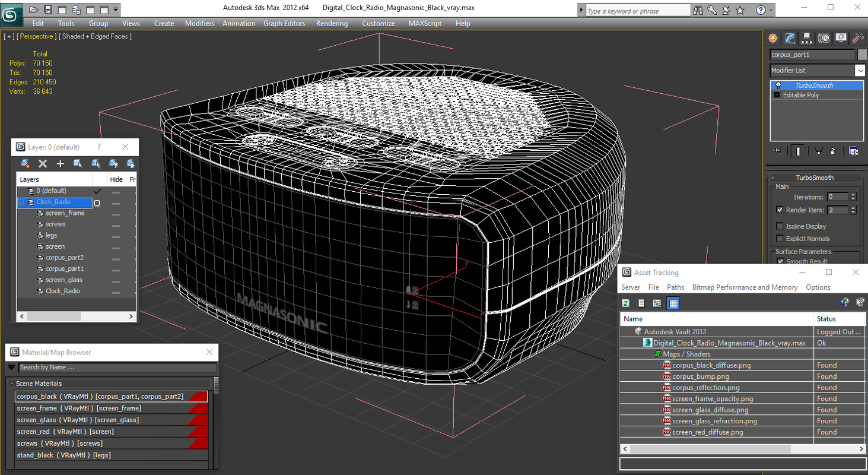Enable Isoline Display checkbox

click(x=780, y=226)
